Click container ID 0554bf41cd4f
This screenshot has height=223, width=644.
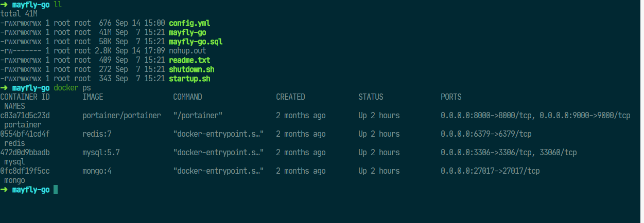point(25,134)
